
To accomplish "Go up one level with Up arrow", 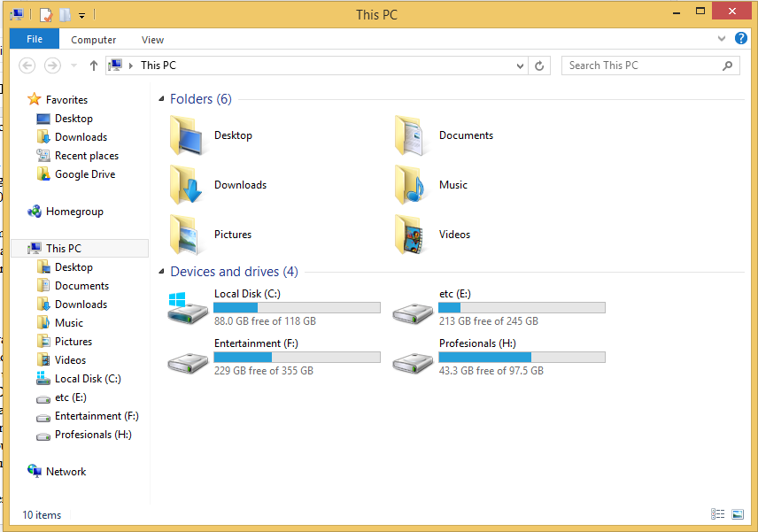I will 93,66.
